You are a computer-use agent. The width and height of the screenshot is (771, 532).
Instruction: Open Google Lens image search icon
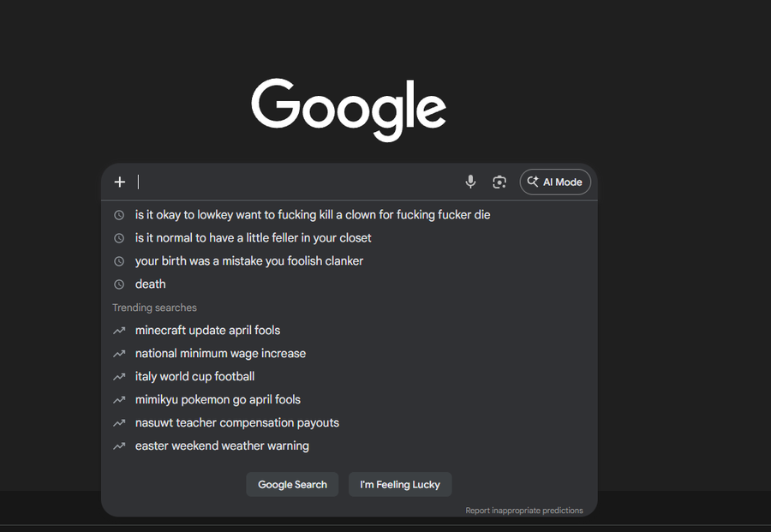tap(499, 182)
